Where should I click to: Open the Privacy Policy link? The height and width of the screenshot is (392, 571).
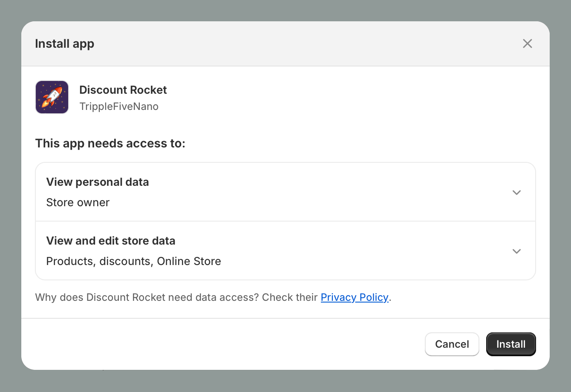tap(355, 297)
